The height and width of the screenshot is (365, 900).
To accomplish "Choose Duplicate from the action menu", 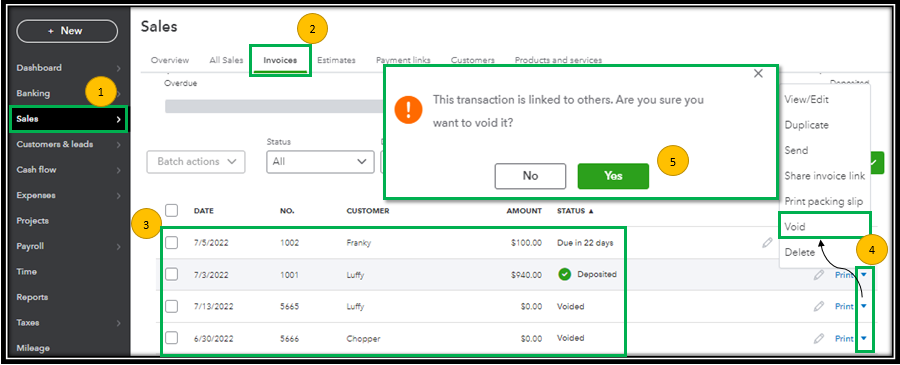I will pyautogui.click(x=806, y=125).
